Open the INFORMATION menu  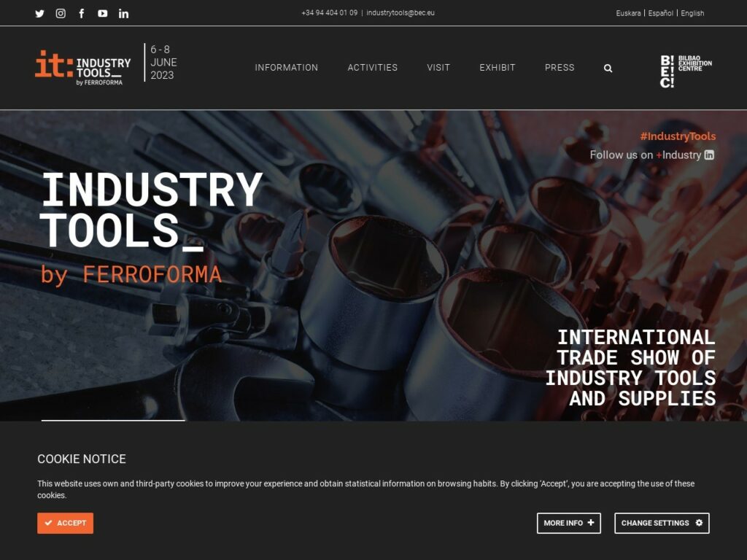(x=286, y=68)
